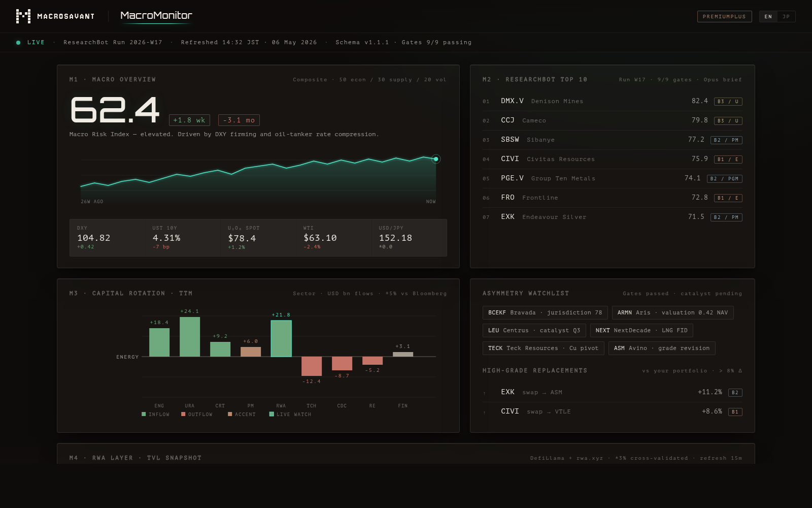This screenshot has height=508, width=812.
Task: Open CCJ Cameco row
Action: (613, 120)
